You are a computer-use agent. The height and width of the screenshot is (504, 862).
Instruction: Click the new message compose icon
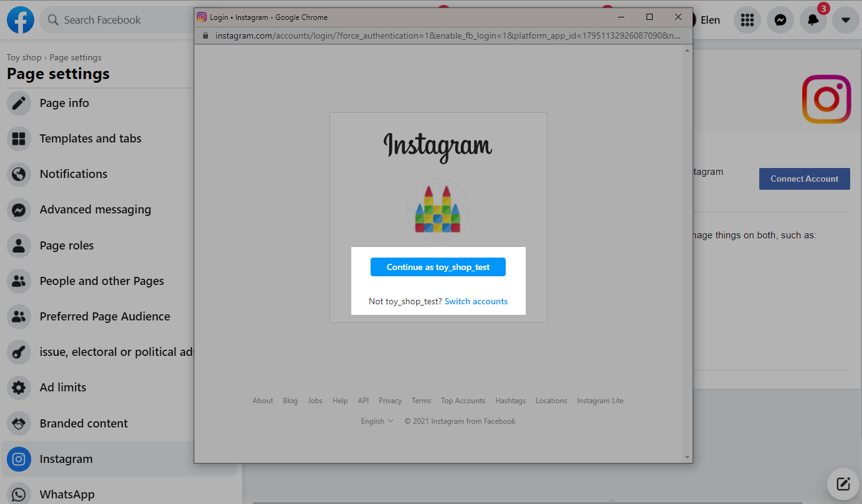point(843,483)
